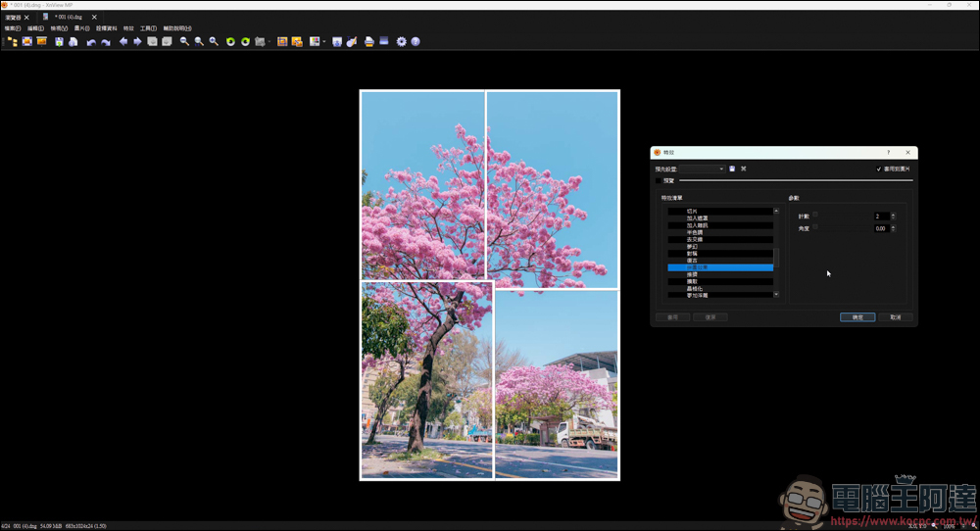Click the print icon in the toolbar
The width and height of the screenshot is (980, 531).
369,42
